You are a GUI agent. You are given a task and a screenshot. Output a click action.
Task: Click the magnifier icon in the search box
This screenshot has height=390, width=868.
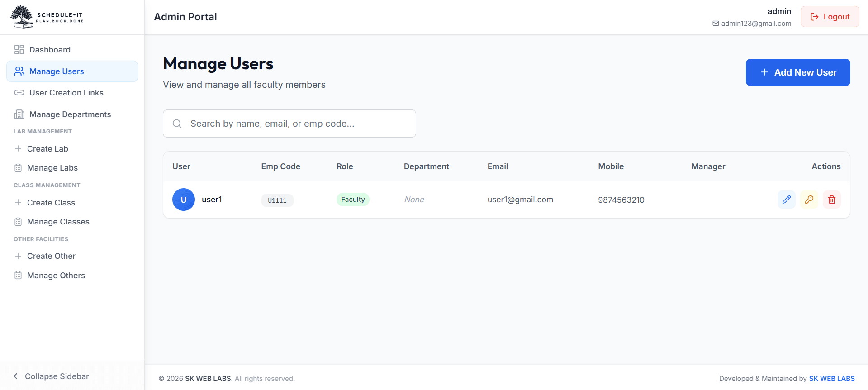177,124
